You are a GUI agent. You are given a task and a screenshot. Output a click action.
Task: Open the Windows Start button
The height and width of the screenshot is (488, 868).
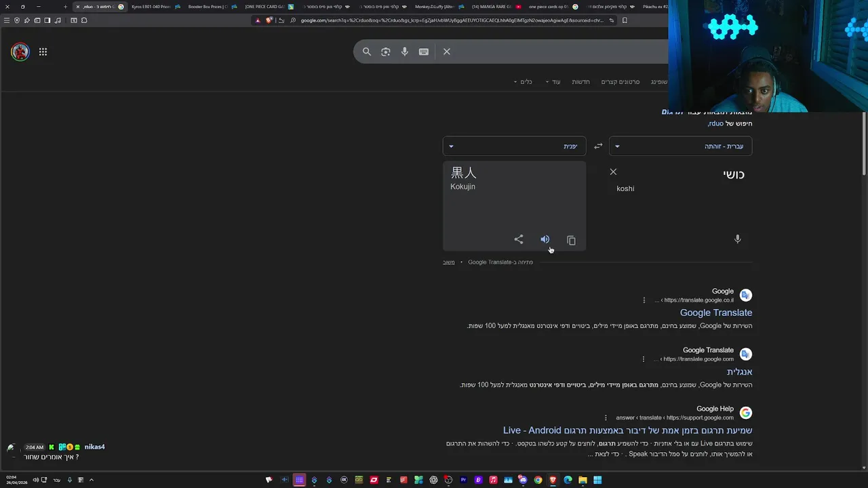(597, 480)
